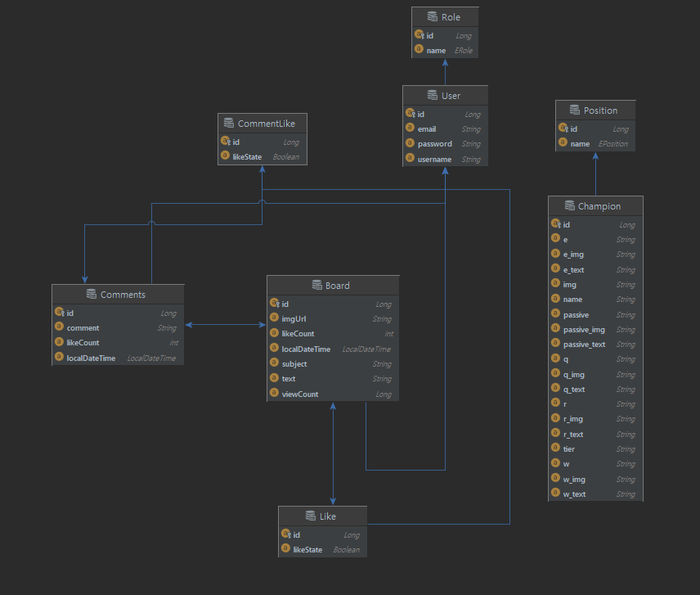
Task: Click attribute icon beside User password
Action: [x=410, y=143]
